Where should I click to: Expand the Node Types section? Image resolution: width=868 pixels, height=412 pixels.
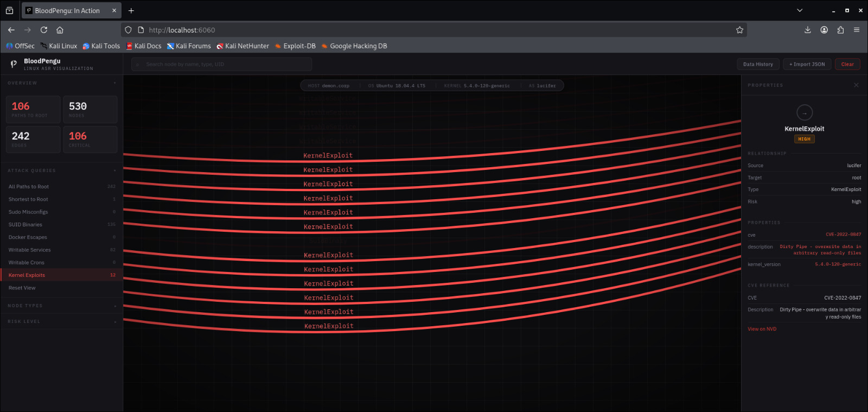tap(114, 306)
